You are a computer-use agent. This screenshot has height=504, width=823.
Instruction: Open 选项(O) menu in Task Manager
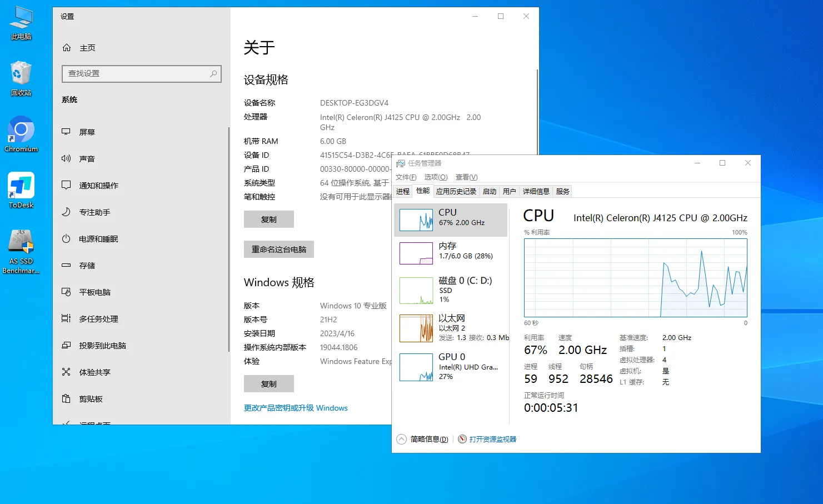click(436, 177)
